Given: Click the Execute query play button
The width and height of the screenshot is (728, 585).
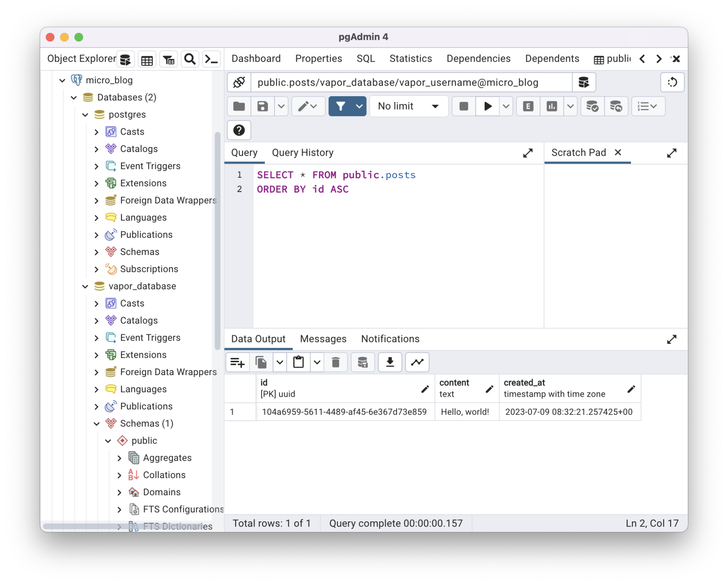Looking at the screenshot, I should (x=488, y=106).
